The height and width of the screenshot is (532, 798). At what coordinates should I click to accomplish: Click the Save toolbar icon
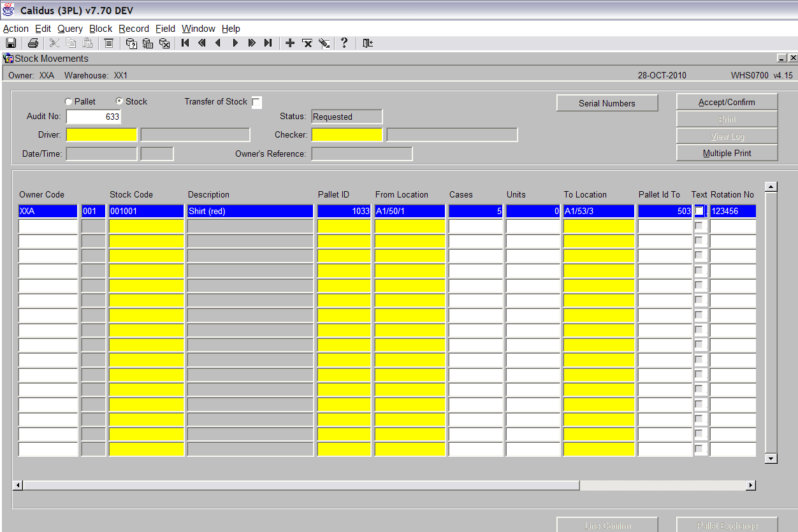[11, 43]
